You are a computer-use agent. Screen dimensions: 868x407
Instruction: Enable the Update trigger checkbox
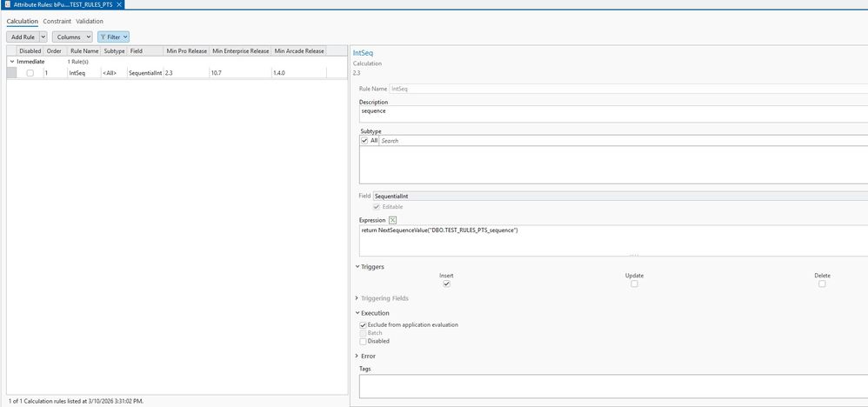(634, 284)
